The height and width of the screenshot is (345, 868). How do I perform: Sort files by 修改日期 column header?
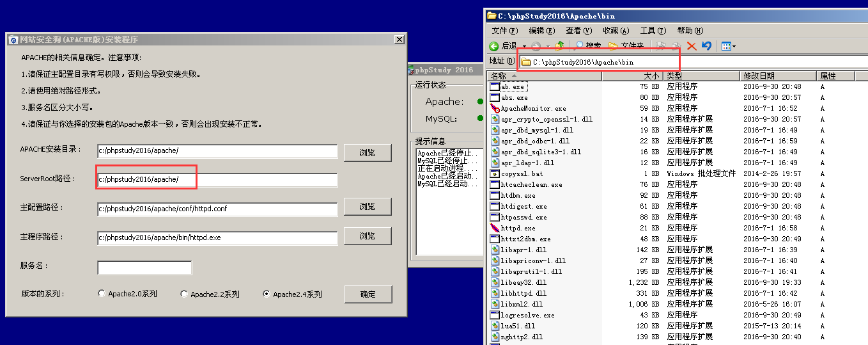[759, 76]
